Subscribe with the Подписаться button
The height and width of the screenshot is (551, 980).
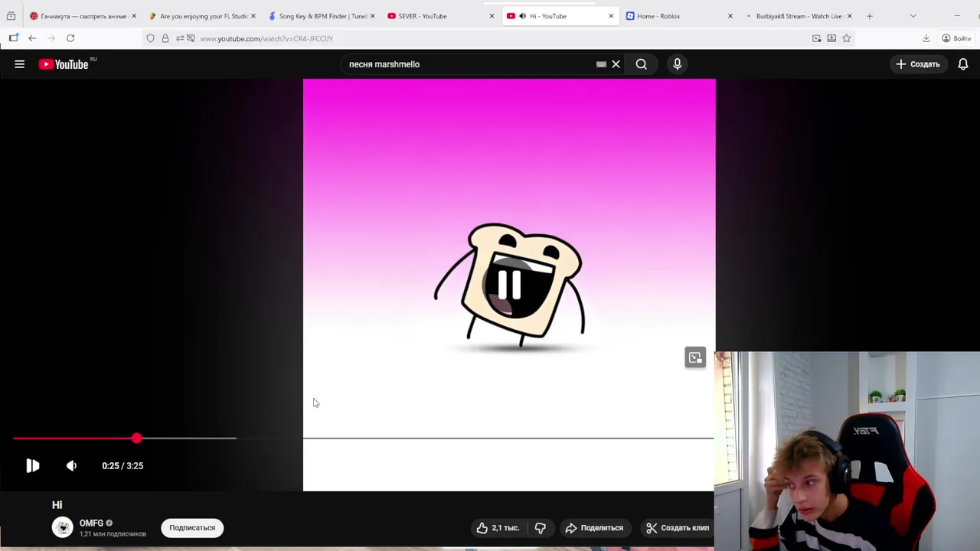pos(192,527)
